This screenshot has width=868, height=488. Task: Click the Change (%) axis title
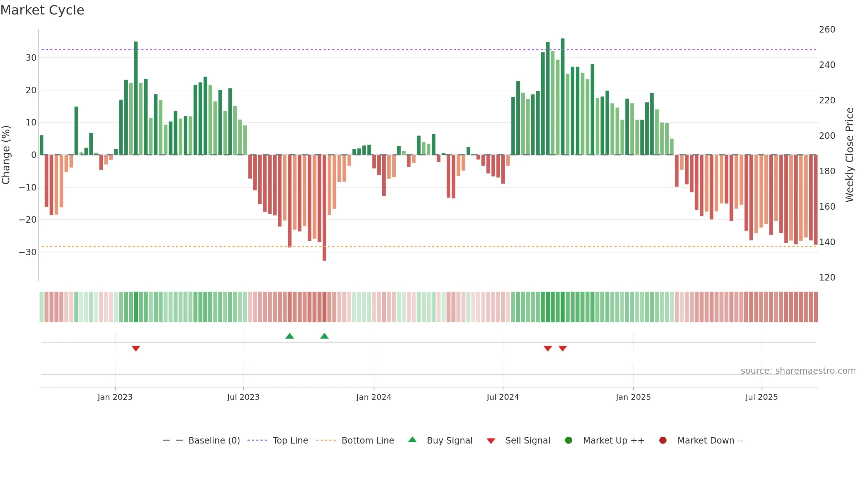(x=6, y=155)
